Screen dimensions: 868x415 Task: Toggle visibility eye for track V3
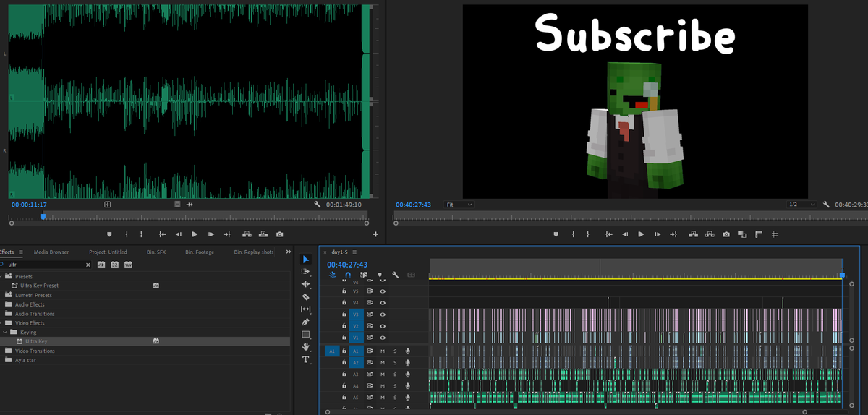[382, 315]
